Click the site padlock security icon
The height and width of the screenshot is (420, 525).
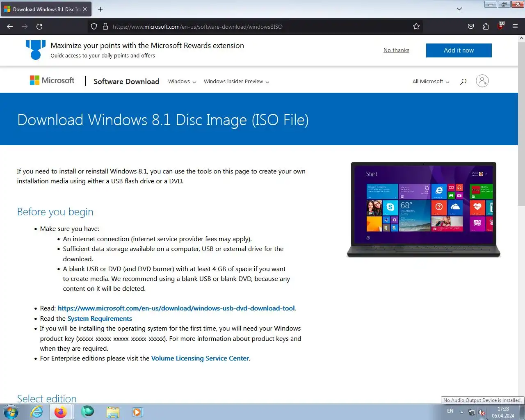(105, 27)
